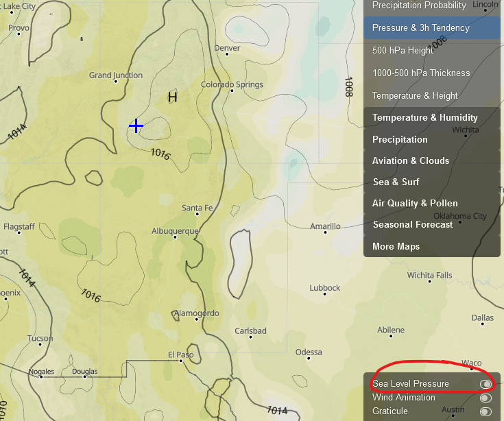Expand the Sea & Surf category
Viewport: 504px width, 421px height.
click(396, 182)
